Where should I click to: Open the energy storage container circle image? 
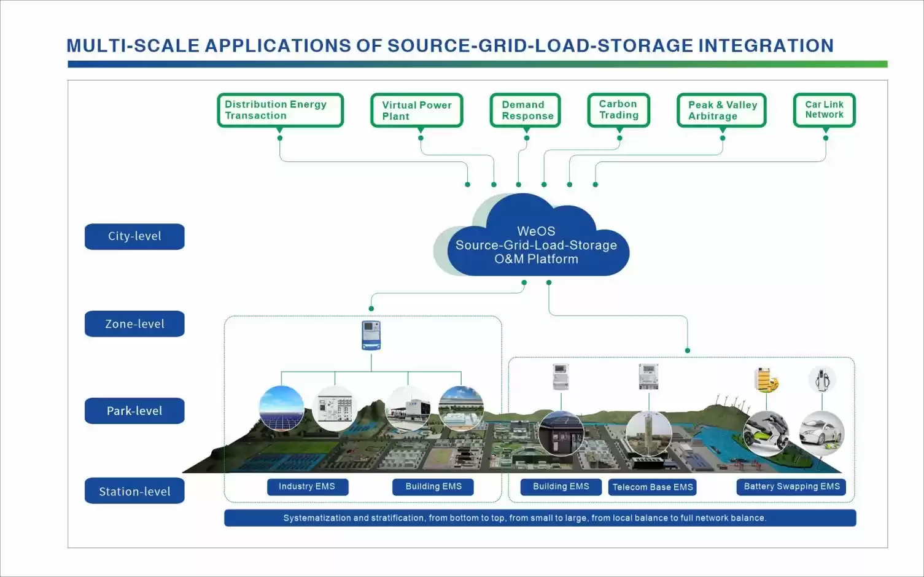coord(408,408)
